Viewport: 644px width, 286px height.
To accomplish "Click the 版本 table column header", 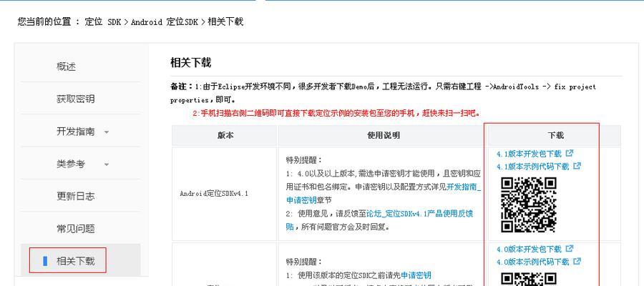I will point(225,135).
